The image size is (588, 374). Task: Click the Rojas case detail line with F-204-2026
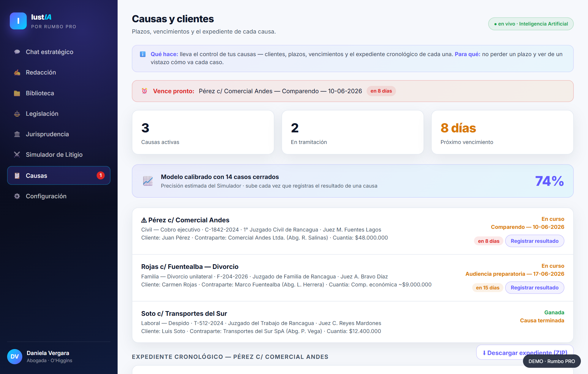pyautogui.click(x=264, y=277)
